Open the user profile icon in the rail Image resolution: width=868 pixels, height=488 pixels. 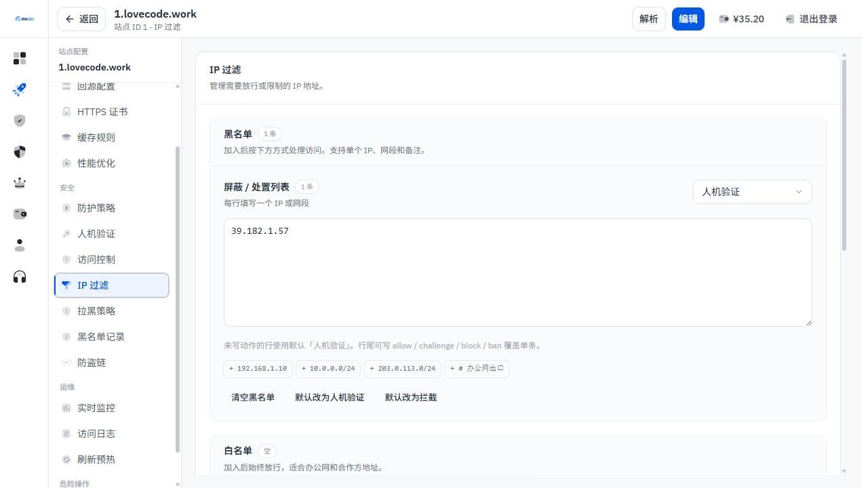(20, 245)
